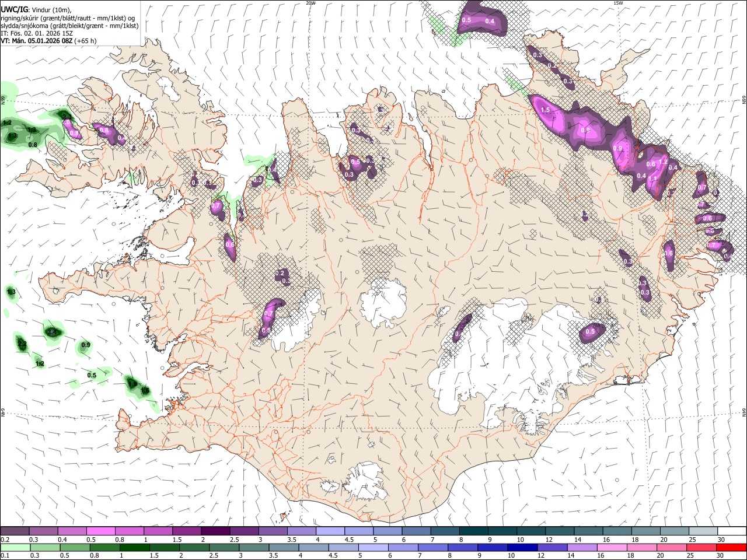Click the green '0.9' rain value over the southwest sea

pyautogui.click(x=86, y=345)
